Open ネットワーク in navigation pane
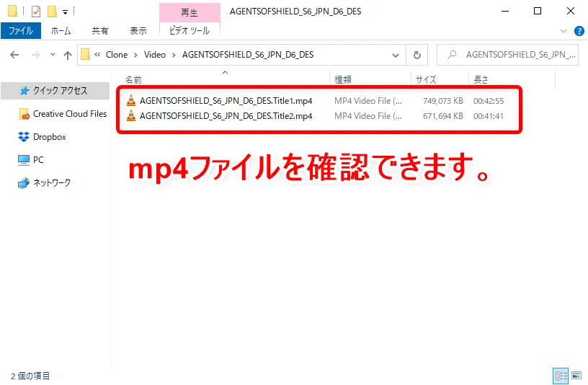The width and height of the screenshot is (588, 385). click(x=52, y=182)
